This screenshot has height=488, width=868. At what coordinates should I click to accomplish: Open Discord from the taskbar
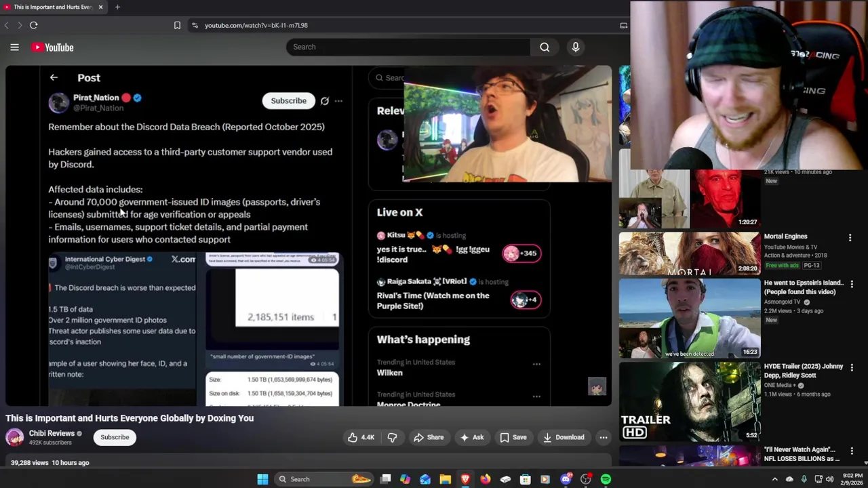(566, 479)
